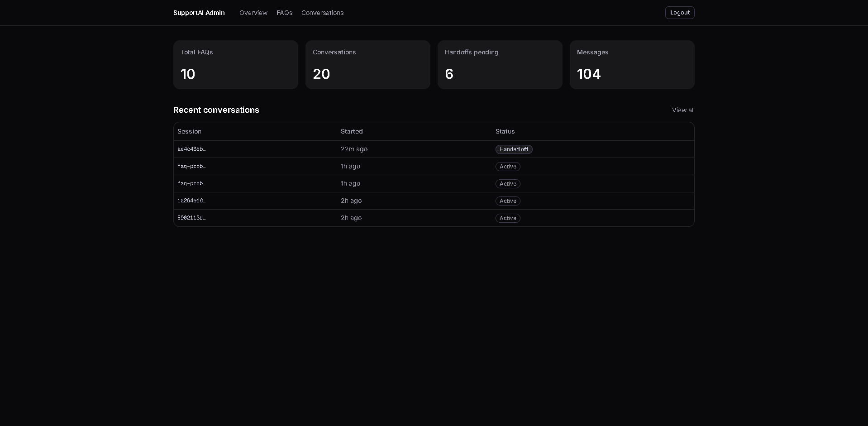The height and width of the screenshot is (426, 868).
Task: Click the 22m ago timestamp
Action: click(x=354, y=149)
